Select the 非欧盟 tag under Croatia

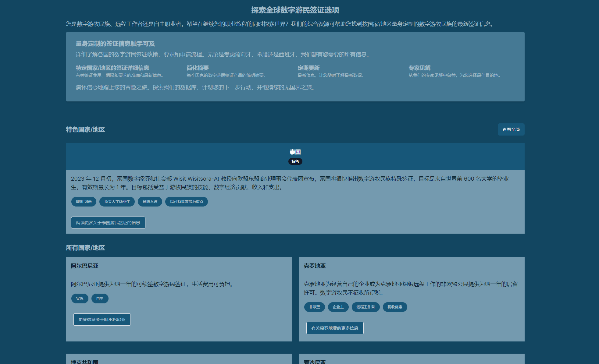click(x=314, y=307)
